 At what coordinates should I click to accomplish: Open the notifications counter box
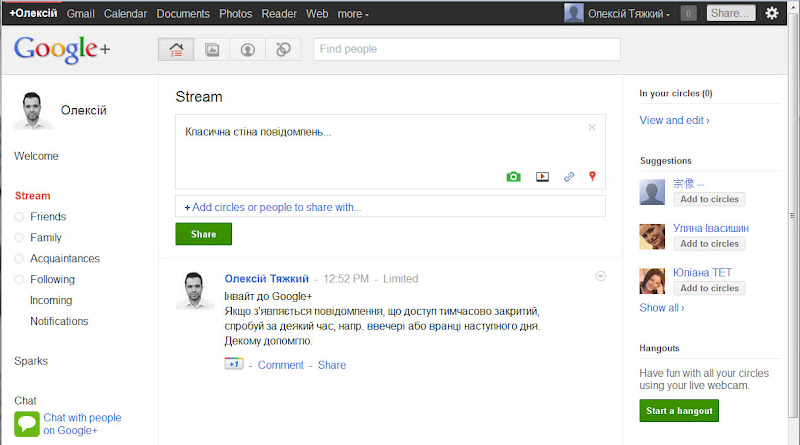688,13
